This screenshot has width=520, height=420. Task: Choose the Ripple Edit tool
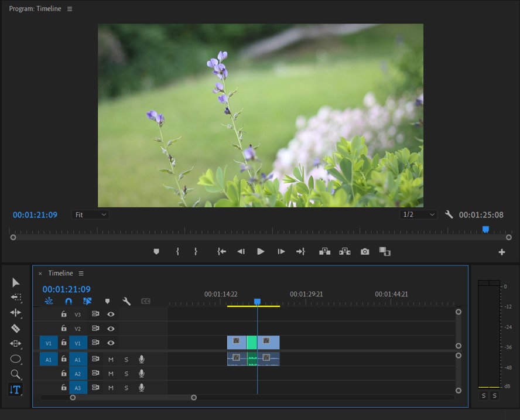[x=16, y=313]
